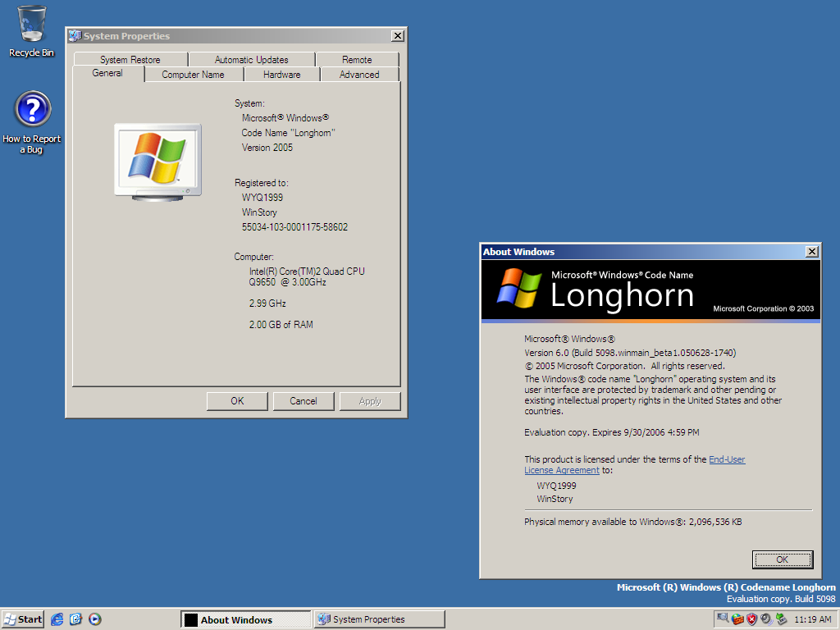The image size is (840, 630).
Task: Open the Recycle Bin desktop icon
Action: [x=31, y=25]
